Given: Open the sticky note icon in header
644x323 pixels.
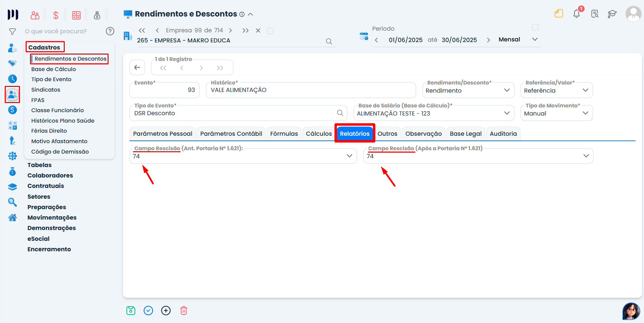Looking at the screenshot, I should (559, 13).
